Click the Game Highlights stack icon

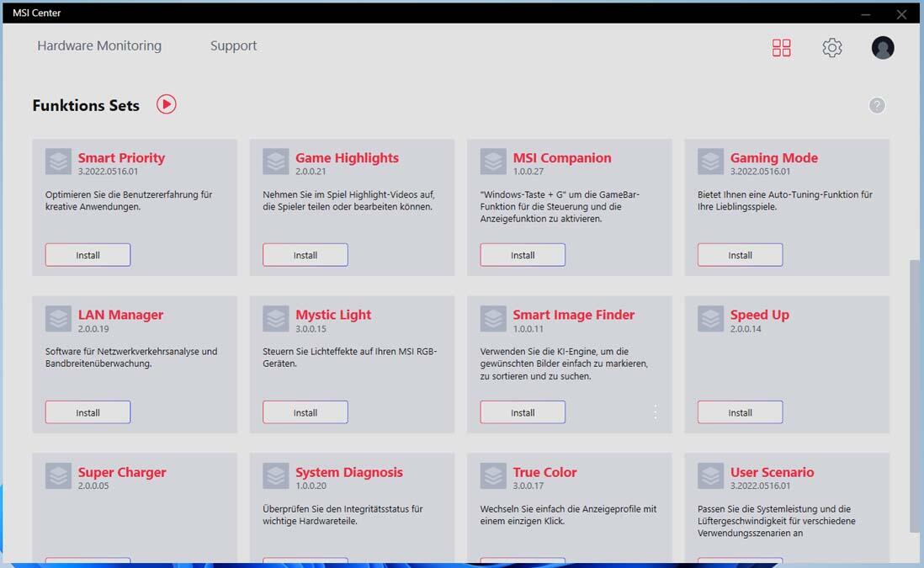coord(276,162)
